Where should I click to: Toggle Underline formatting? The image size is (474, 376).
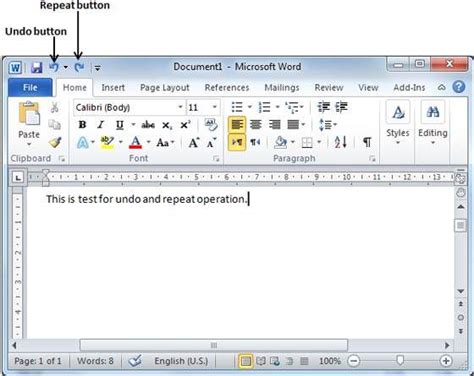[x=119, y=125]
